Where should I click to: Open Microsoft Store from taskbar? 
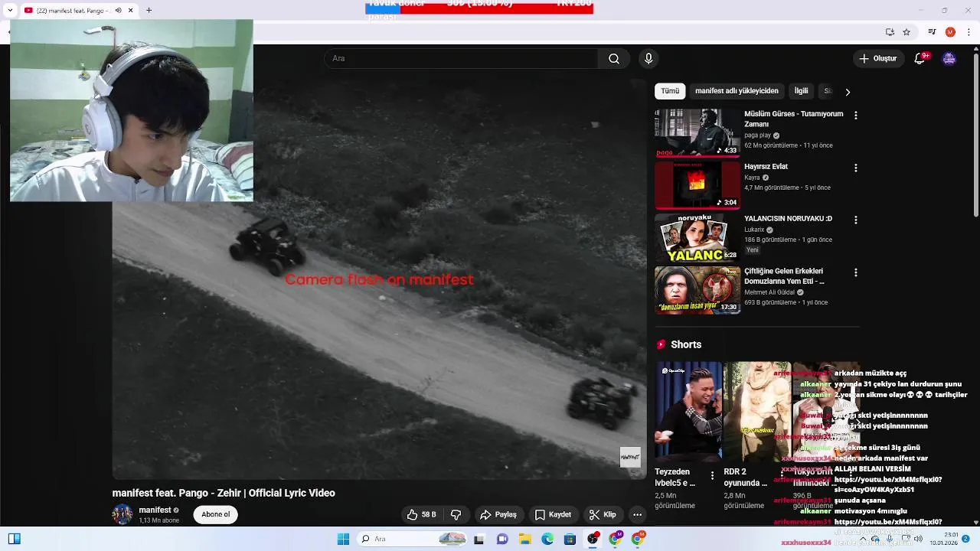coord(570,540)
